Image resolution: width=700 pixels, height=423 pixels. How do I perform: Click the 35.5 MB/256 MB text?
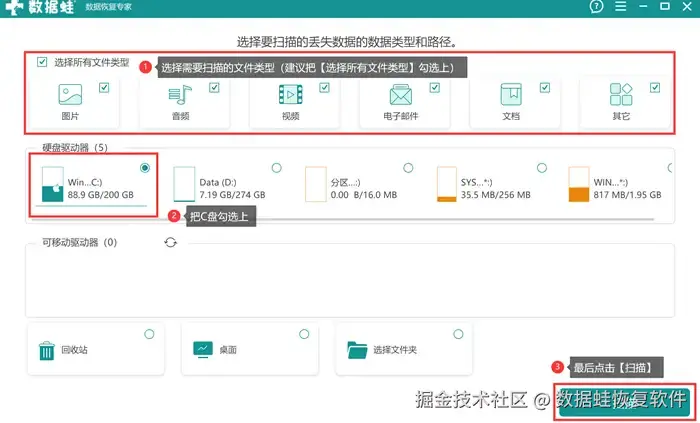pos(496,195)
